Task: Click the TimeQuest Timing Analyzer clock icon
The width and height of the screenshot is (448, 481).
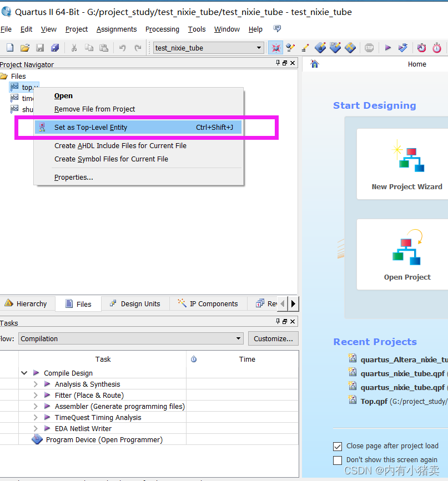Action: [x=421, y=48]
